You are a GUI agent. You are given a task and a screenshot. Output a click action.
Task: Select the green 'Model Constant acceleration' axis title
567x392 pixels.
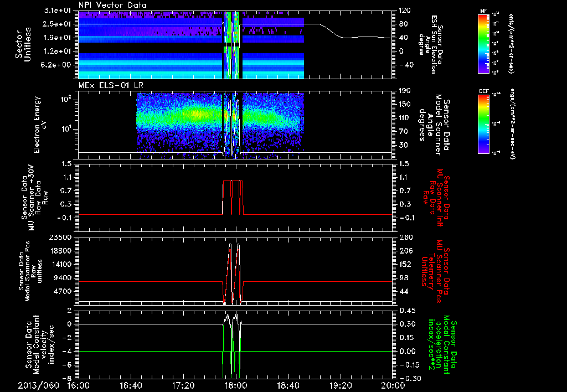coord(443,344)
